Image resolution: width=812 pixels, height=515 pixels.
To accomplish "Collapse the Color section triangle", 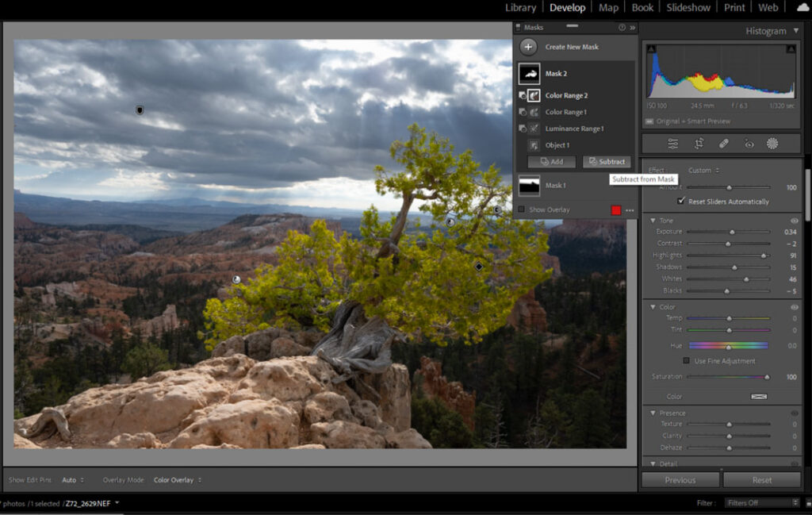I will click(x=653, y=307).
